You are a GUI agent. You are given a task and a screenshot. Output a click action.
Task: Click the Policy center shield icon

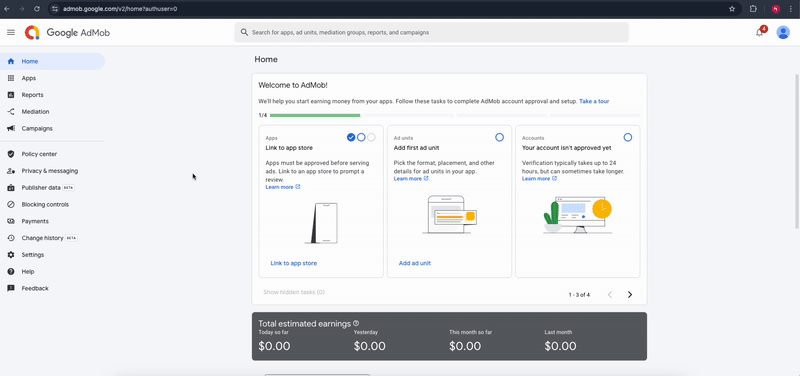point(11,154)
